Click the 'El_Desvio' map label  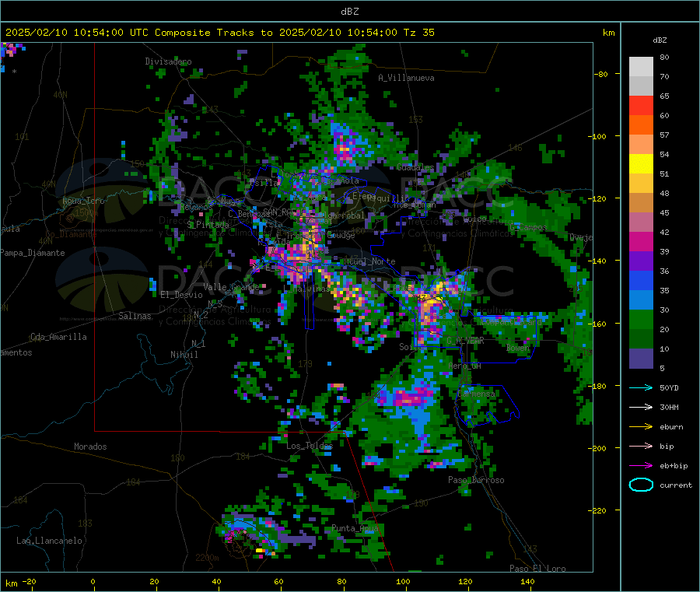(x=182, y=295)
